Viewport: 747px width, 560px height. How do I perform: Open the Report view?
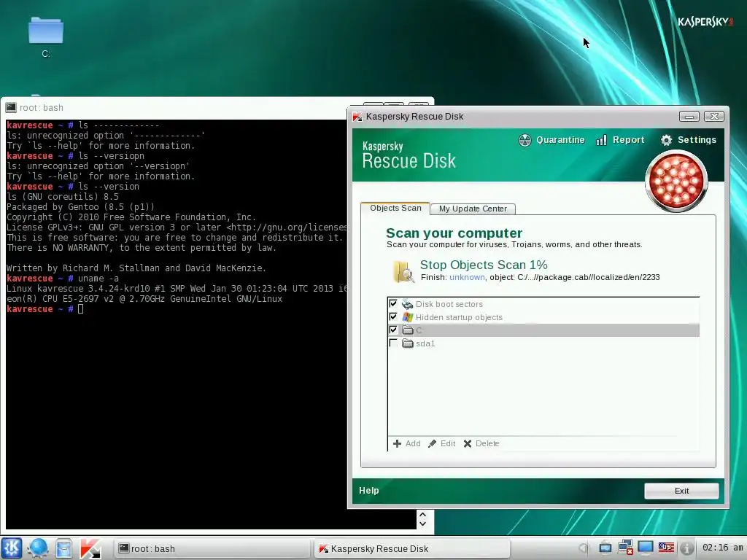coord(620,140)
